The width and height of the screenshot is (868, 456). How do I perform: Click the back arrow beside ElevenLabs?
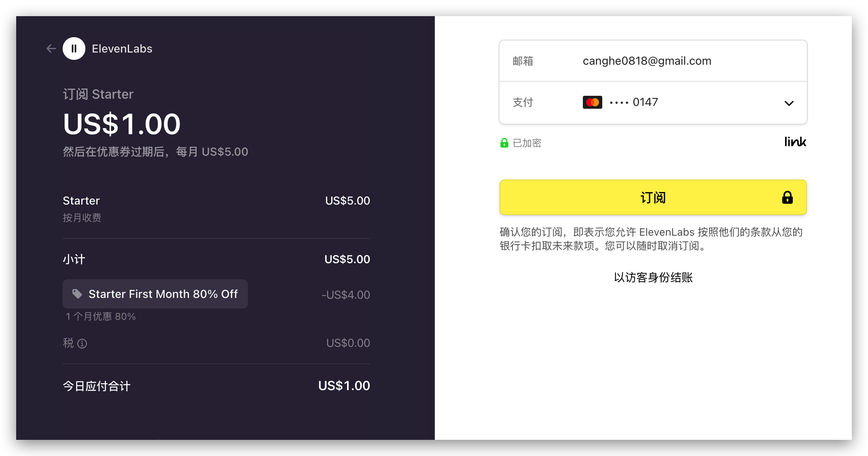click(x=51, y=49)
